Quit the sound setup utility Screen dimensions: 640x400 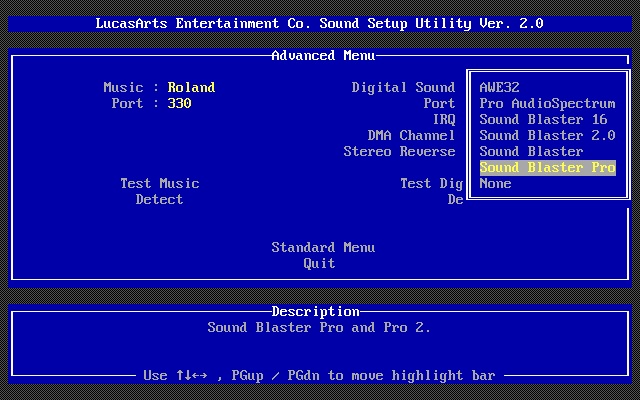click(x=320, y=263)
